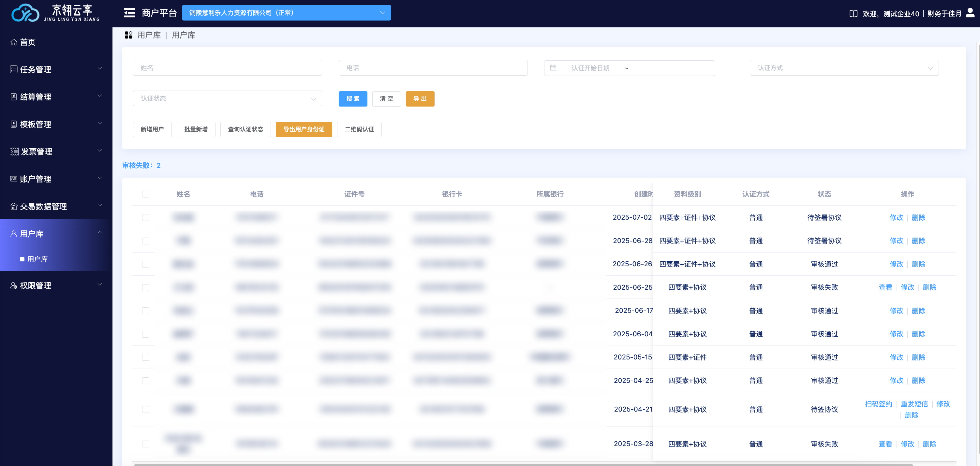
Task: Click the 京领云享 cloud logo
Action: [25, 13]
